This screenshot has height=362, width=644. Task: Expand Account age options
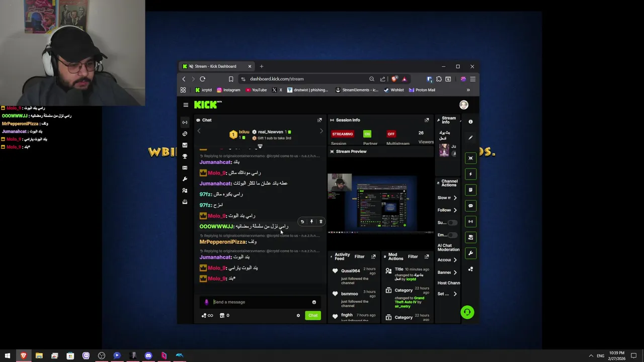(455, 260)
